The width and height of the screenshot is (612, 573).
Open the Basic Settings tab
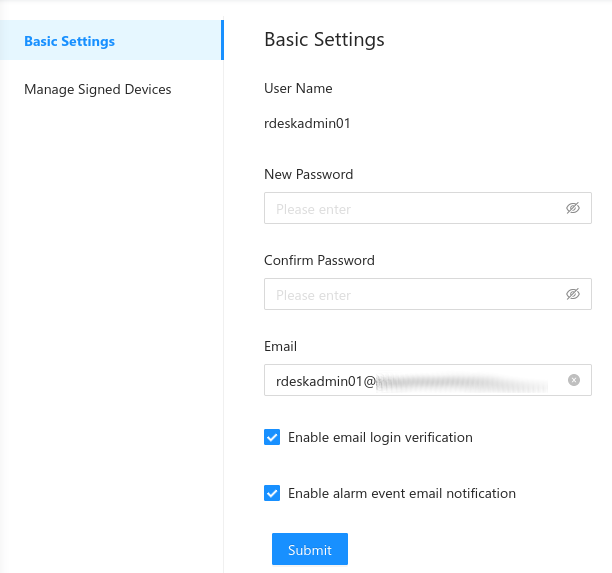pyautogui.click(x=70, y=41)
